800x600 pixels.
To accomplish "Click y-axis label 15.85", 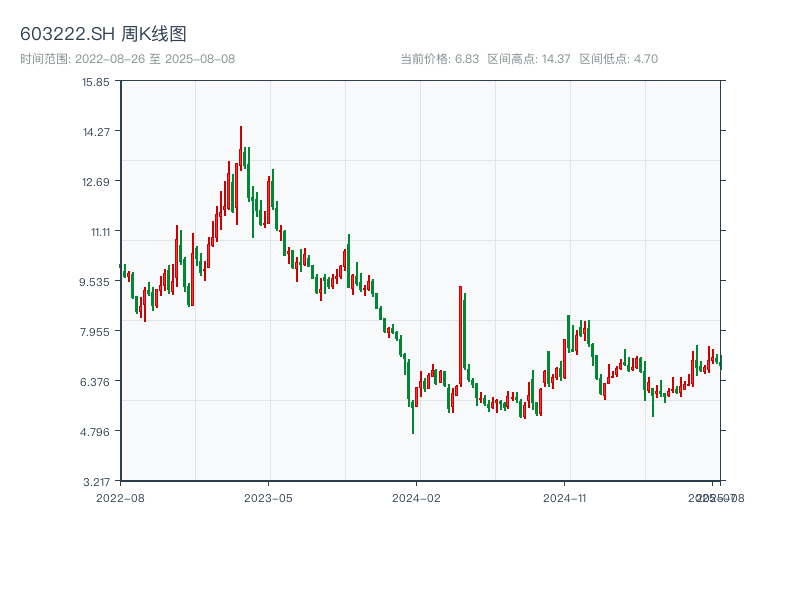I will click(96, 82).
